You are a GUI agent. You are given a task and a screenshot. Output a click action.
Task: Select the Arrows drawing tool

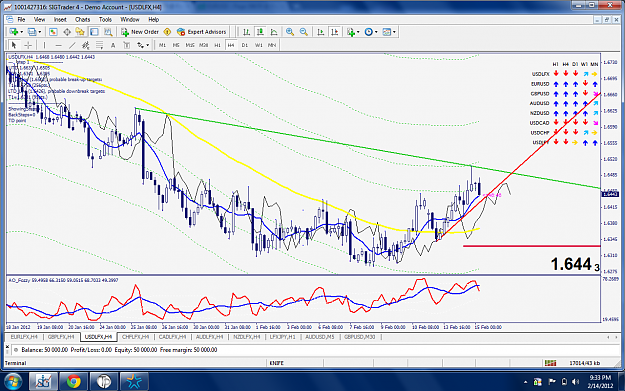point(140,45)
